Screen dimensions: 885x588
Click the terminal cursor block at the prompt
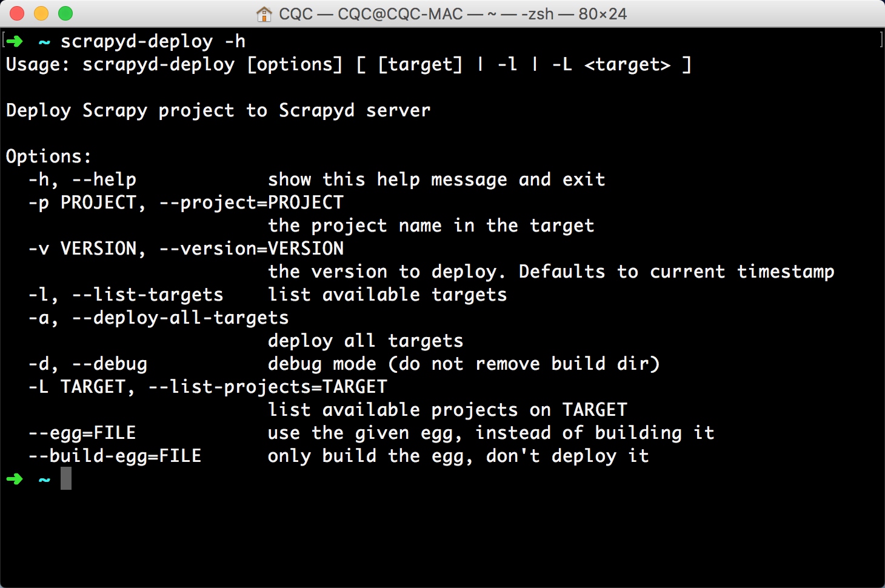(66, 478)
